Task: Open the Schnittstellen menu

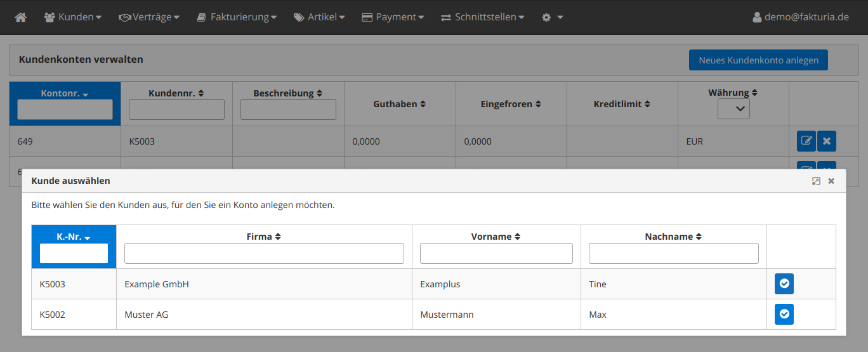Action: click(483, 17)
